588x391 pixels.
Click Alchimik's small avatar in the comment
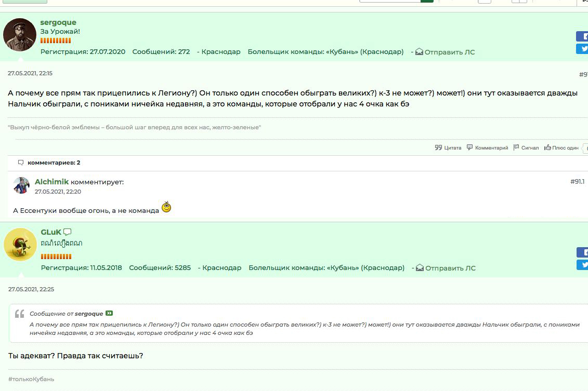(21, 185)
